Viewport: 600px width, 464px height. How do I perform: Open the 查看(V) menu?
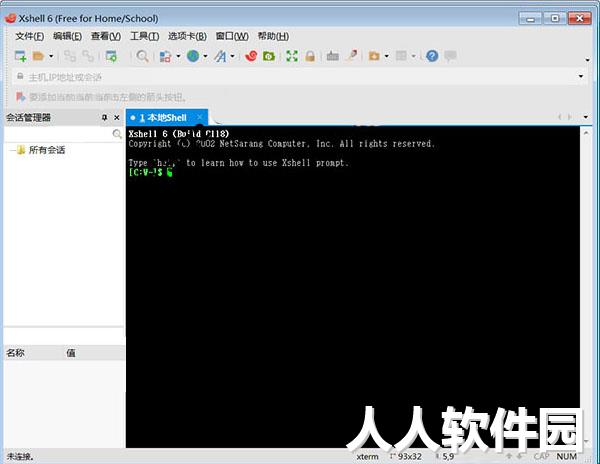coord(106,36)
